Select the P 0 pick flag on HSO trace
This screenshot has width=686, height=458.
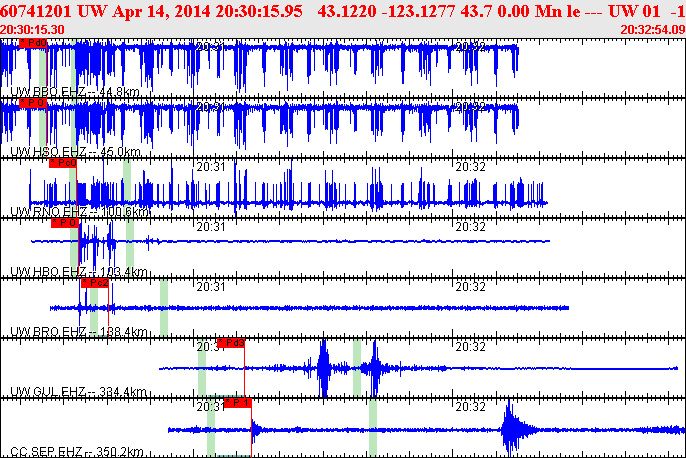[33, 103]
